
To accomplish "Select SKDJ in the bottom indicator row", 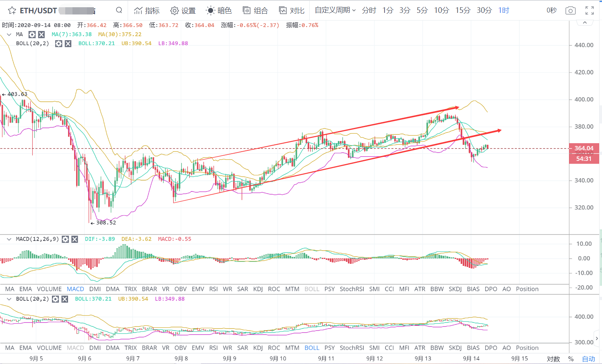I will pyautogui.click(x=455, y=348).
